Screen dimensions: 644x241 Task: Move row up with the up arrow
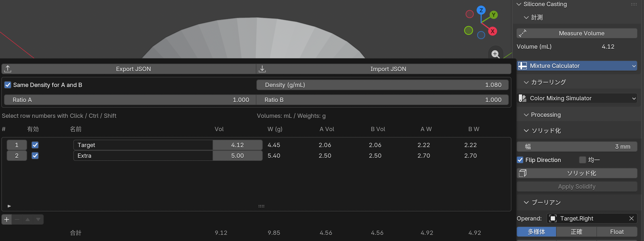tap(28, 219)
